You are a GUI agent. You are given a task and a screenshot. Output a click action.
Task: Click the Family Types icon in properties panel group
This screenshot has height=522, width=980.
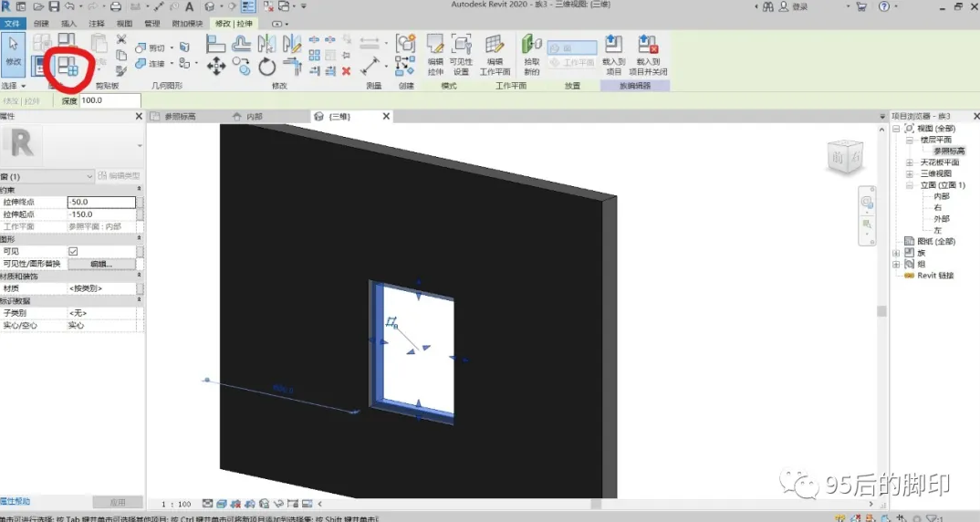(x=68, y=66)
